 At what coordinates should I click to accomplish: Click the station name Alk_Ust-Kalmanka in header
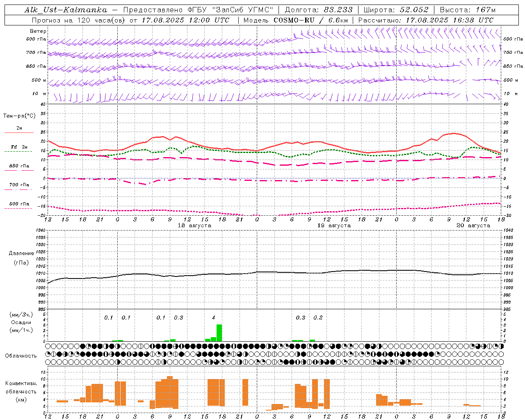(66, 10)
